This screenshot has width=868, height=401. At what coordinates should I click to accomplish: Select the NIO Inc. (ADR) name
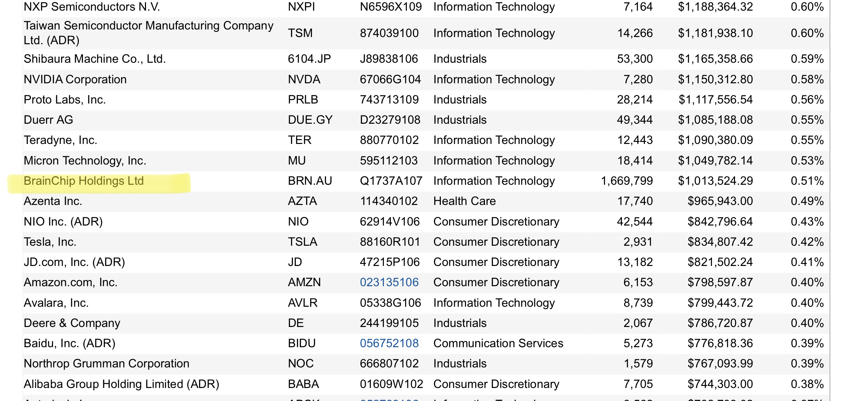[63, 222]
